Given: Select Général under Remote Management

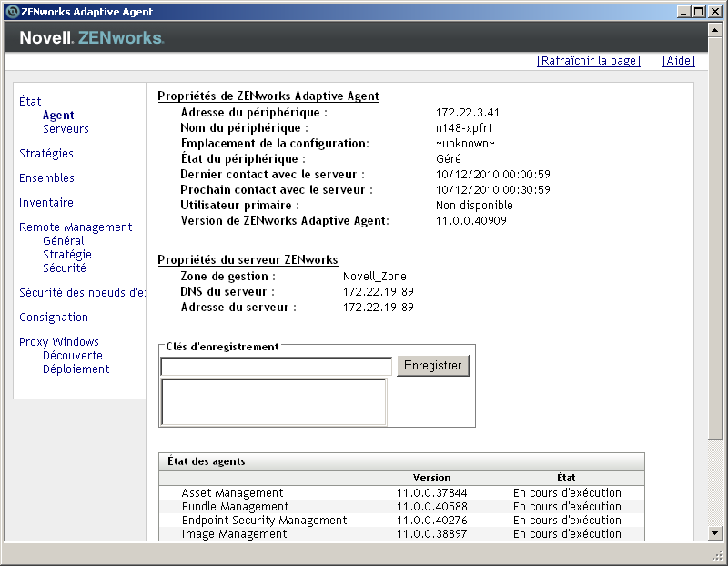Looking at the screenshot, I should tap(62, 240).
